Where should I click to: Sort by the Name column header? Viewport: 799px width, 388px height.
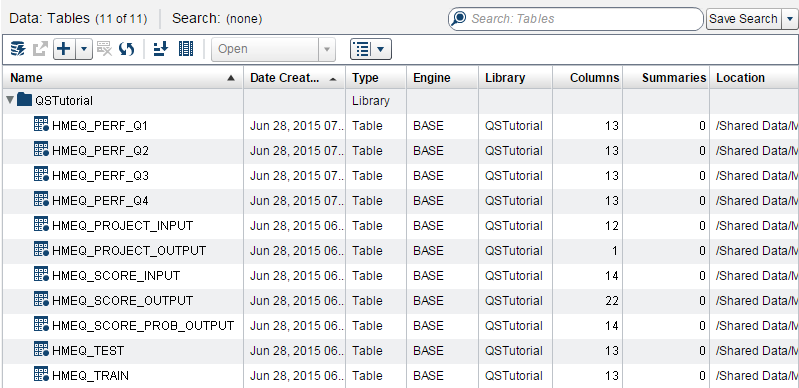(x=123, y=77)
